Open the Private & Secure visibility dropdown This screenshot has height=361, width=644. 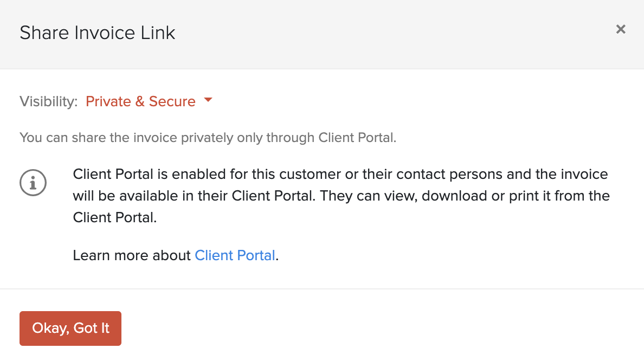[141, 101]
